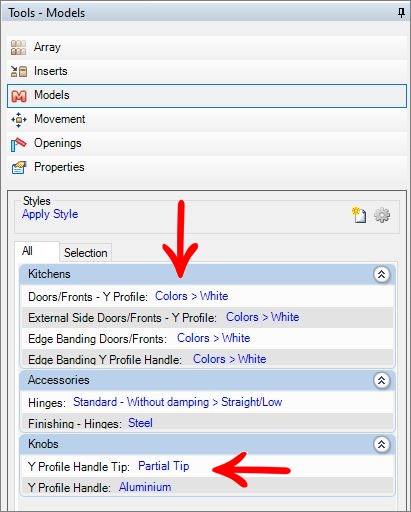Image resolution: width=411 pixels, height=512 pixels.
Task: Click the new style document icon
Action: pos(359,215)
